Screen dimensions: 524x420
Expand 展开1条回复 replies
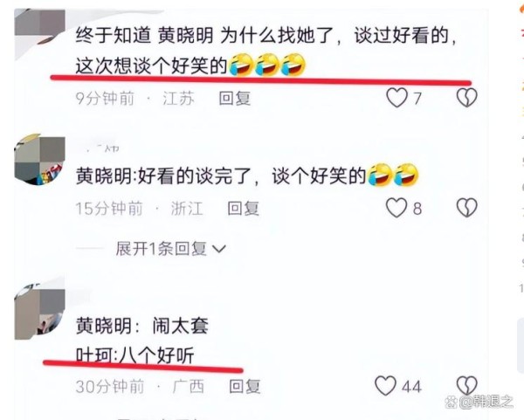(x=161, y=249)
